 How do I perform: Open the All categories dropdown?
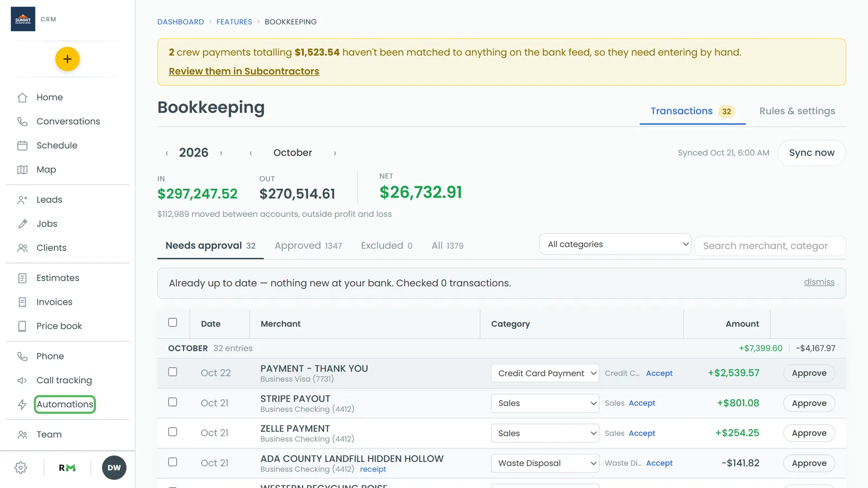tap(615, 245)
